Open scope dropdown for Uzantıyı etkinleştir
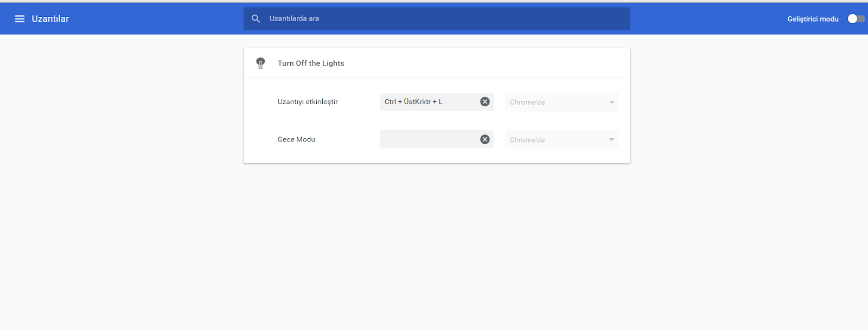The height and width of the screenshot is (330, 868). pos(561,102)
